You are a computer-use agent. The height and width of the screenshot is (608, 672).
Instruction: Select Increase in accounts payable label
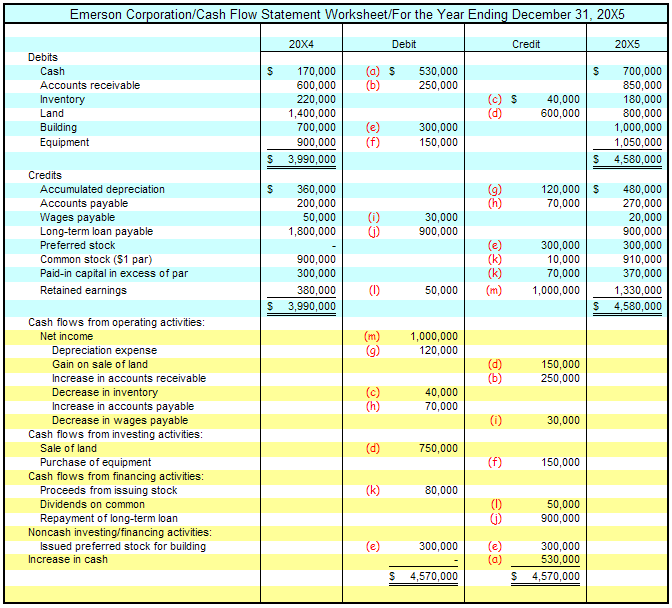tap(123, 406)
